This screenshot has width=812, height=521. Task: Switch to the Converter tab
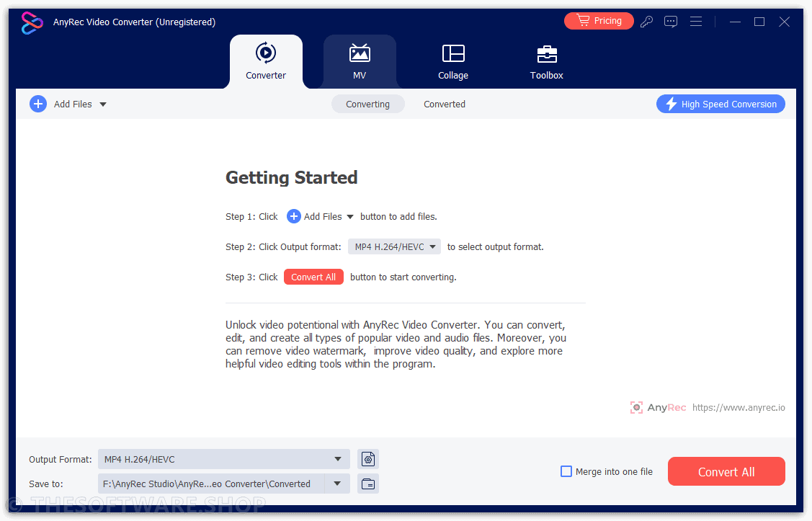[266, 62]
